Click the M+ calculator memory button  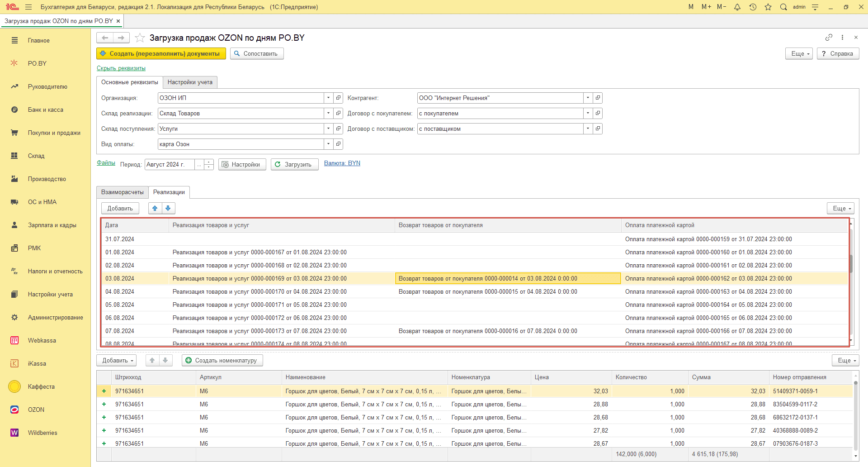[x=706, y=7]
